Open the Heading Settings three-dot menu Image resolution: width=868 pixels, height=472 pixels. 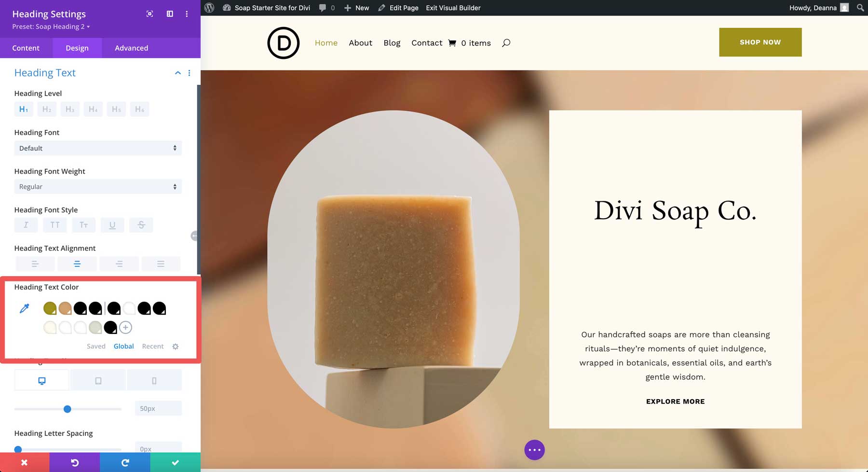[187, 14]
